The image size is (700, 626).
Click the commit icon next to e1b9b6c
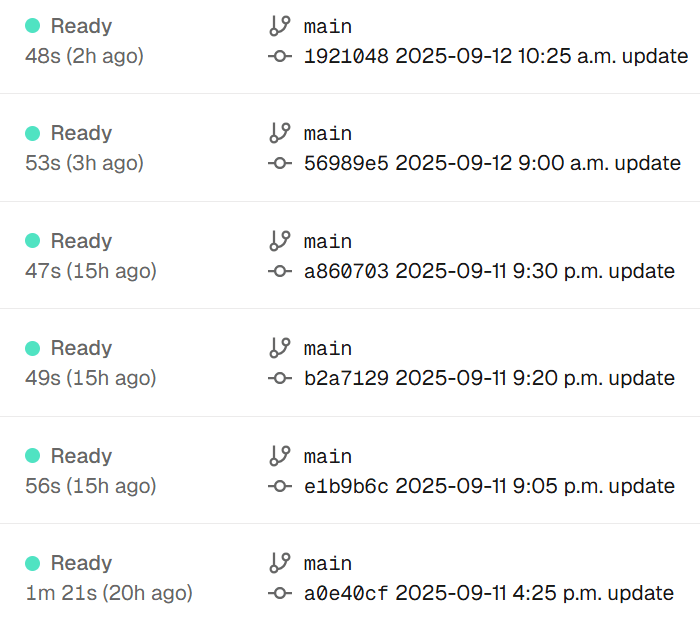[279, 486]
